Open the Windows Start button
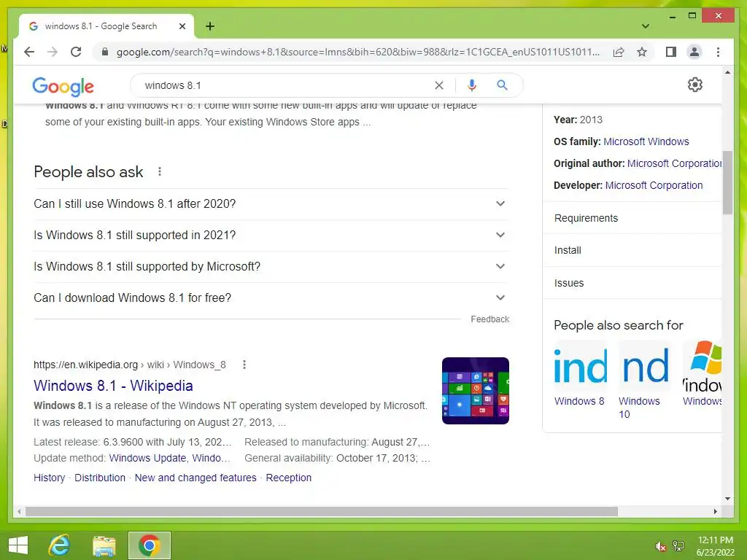This screenshot has width=747, height=560. [18, 545]
